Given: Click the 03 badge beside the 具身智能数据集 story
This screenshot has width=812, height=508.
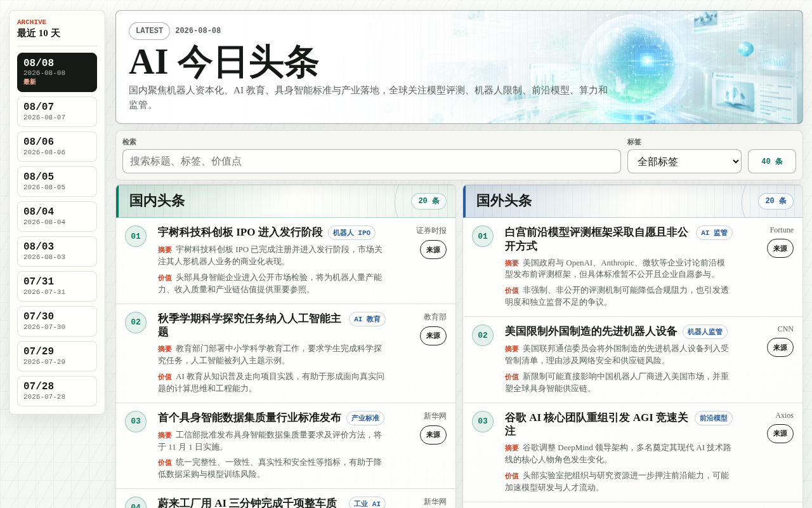Looking at the screenshot, I should coord(136,422).
